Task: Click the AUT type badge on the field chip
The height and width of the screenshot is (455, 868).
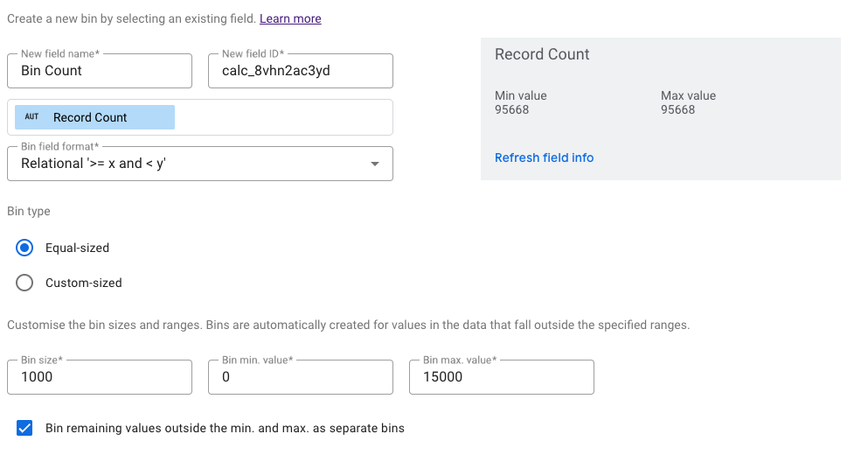Action: pyautogui.click(x=31, y=117)
